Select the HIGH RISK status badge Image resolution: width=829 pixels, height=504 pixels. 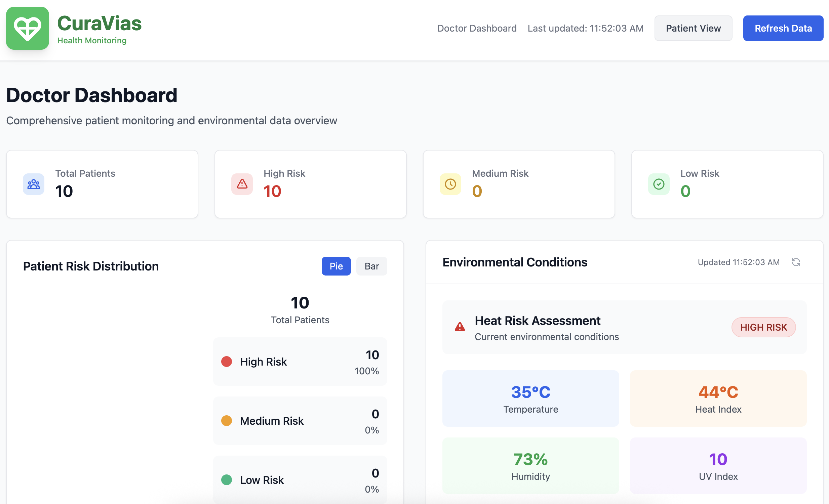coord(763,327)
